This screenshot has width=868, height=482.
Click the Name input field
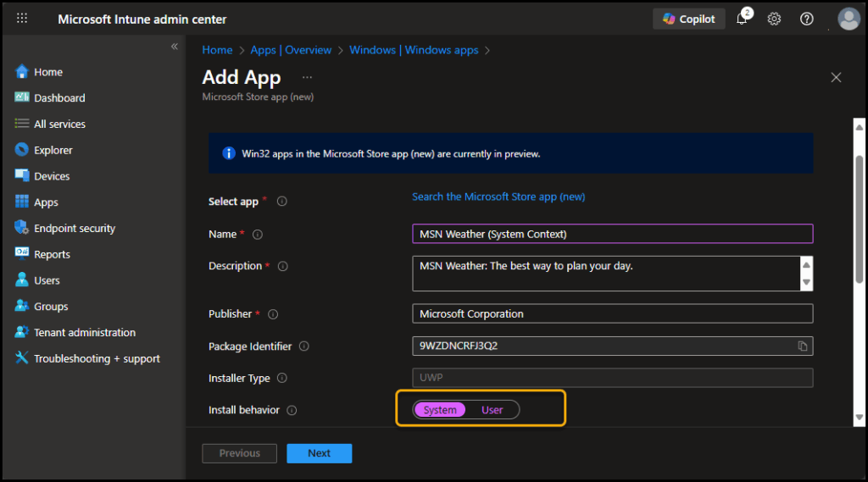611,234
